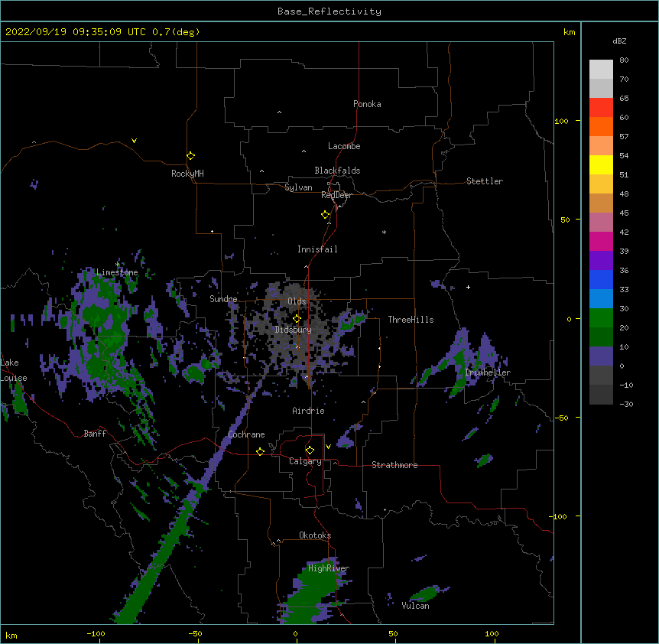
Task: Click the Airdrie label
Action: pos(309,411)
